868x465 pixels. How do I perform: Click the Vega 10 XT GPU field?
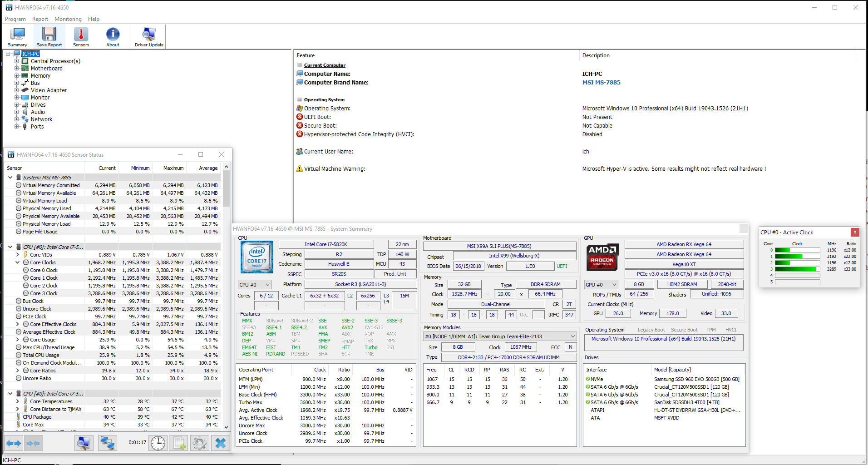(684, 264)
